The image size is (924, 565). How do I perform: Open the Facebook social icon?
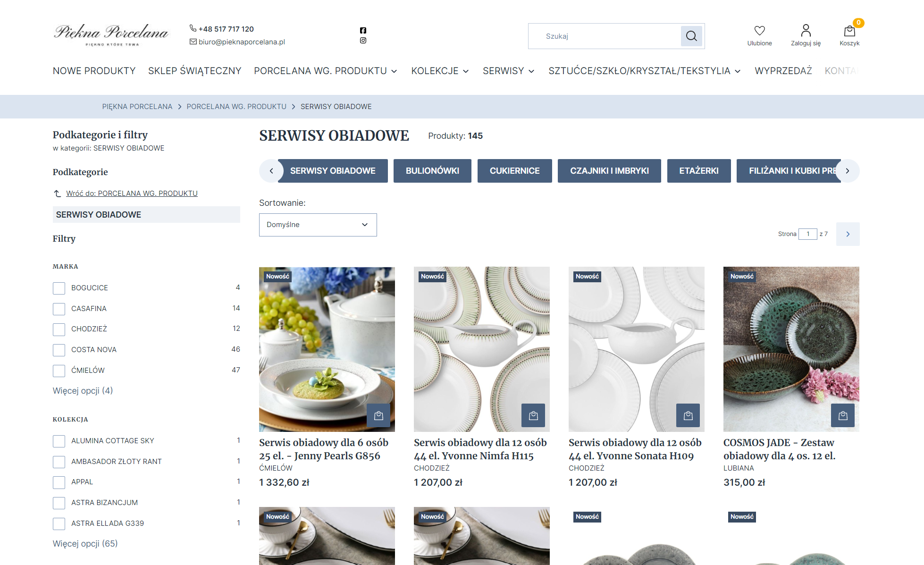pyautogui.click(x=363, y=30)
